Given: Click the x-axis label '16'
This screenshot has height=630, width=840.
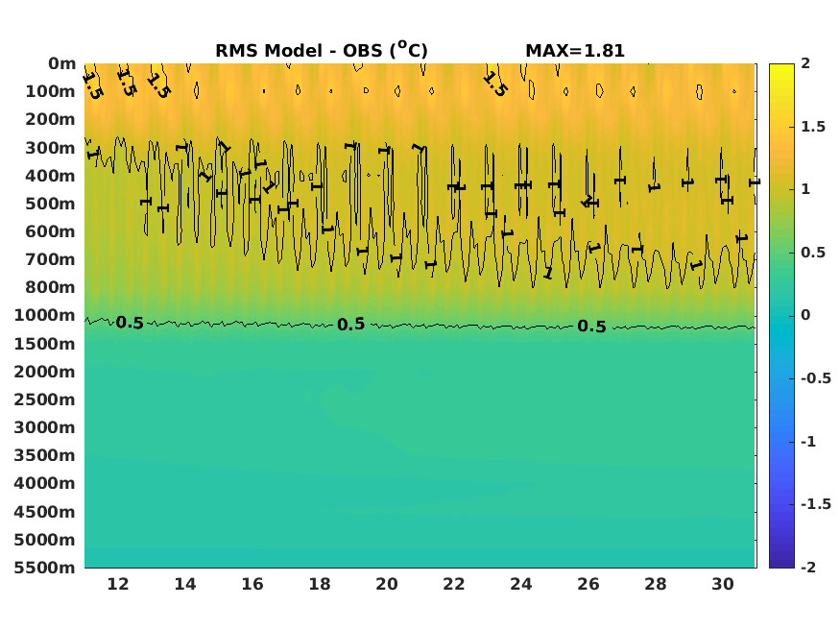Looking at the screenshot, I should (x=252, y=584).
